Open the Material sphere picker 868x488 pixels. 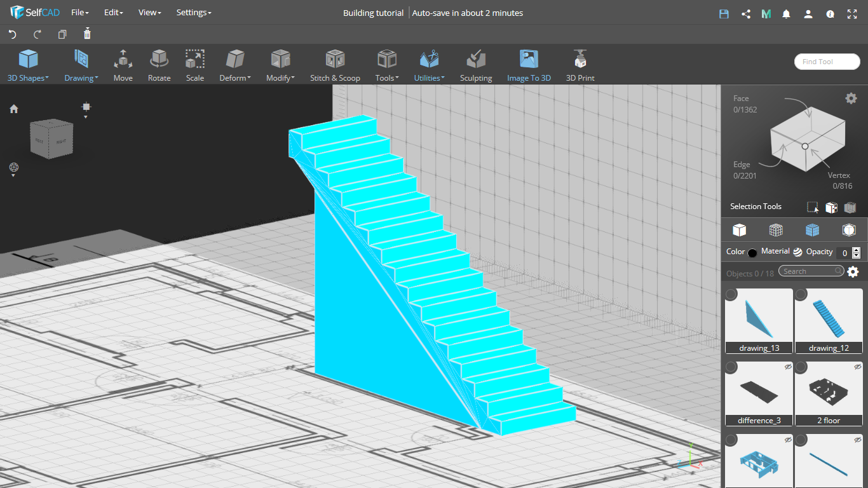[797, 252]
